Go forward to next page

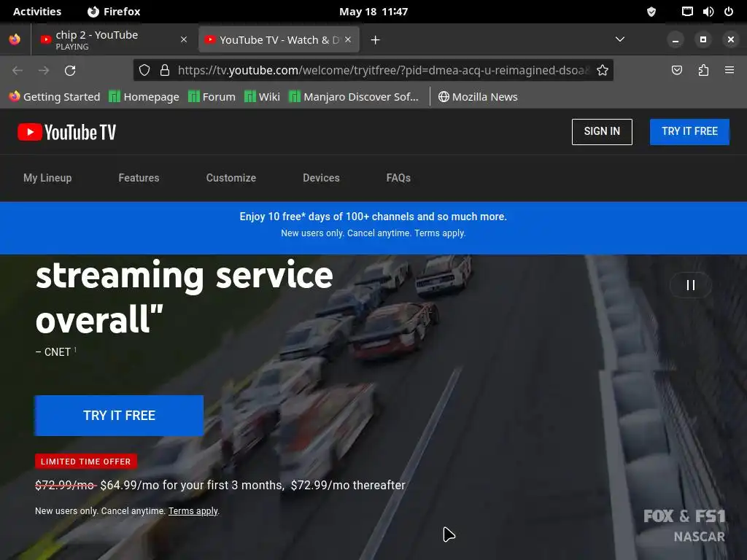tap(44, 71)
